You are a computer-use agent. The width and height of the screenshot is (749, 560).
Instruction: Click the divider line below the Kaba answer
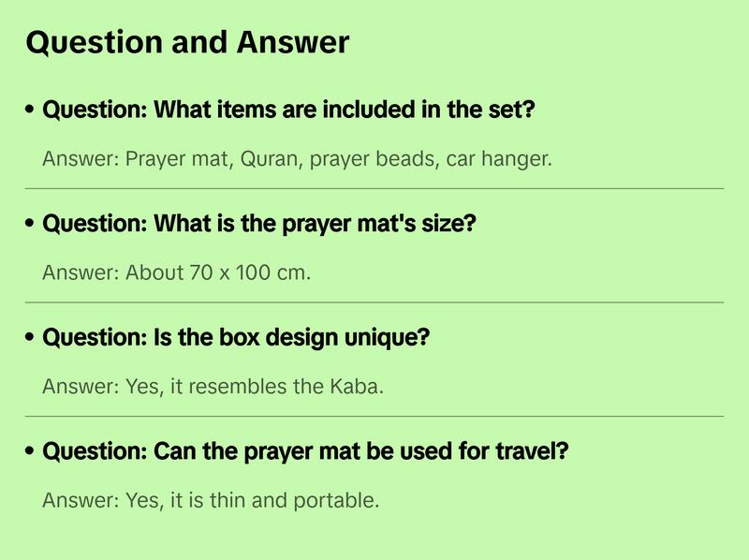coord(374,416)
